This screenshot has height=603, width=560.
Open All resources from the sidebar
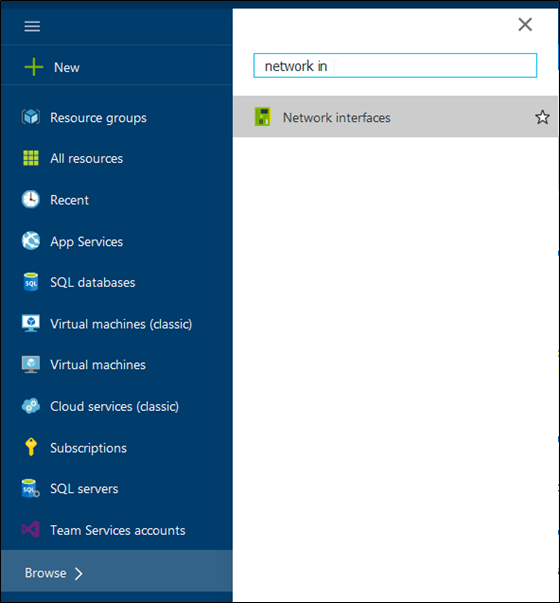87,158
